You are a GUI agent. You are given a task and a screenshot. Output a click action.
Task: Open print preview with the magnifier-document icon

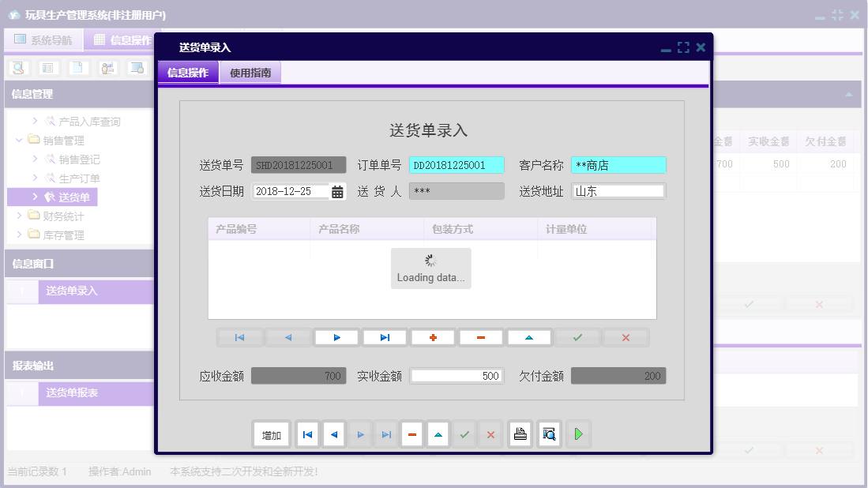pos(549,434)
